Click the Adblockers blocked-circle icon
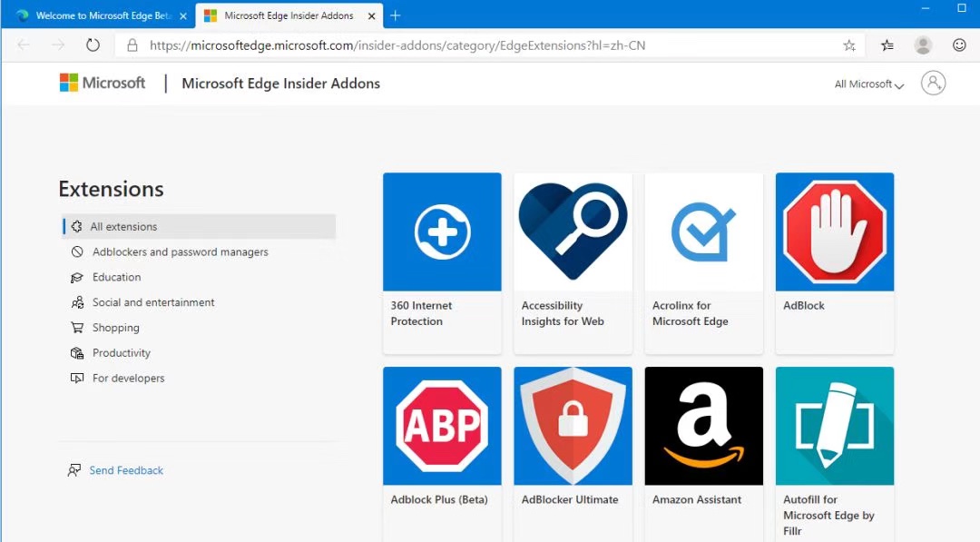Image resolution: width=980 pixels, height=542 pixels. click(x=77, y=251)
